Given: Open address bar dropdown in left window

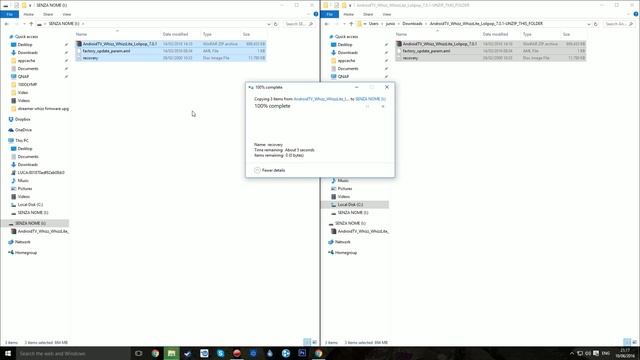Looking at the screenshot, I should (269, 24).
